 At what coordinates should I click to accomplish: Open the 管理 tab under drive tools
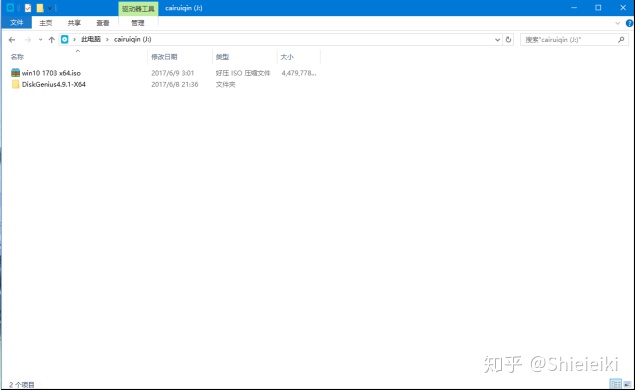click(x=138, y=23)
